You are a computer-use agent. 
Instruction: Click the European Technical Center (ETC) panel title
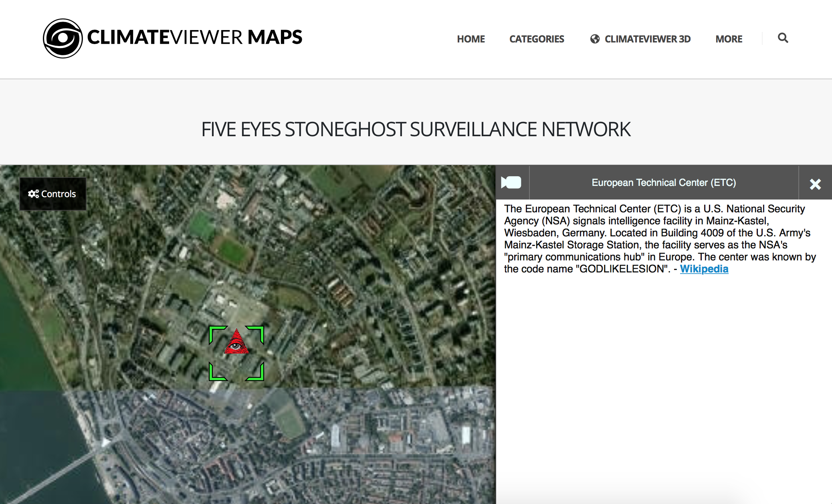664,183
